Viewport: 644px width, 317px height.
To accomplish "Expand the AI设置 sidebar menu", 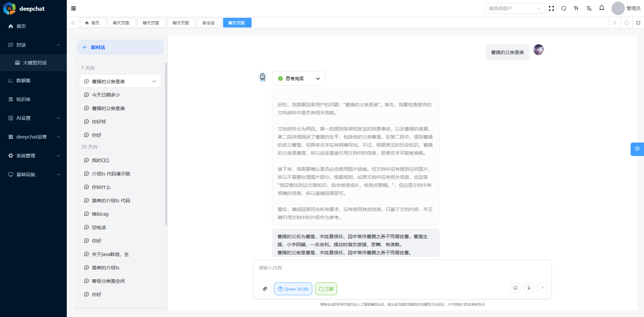I will tap(33, 118).
